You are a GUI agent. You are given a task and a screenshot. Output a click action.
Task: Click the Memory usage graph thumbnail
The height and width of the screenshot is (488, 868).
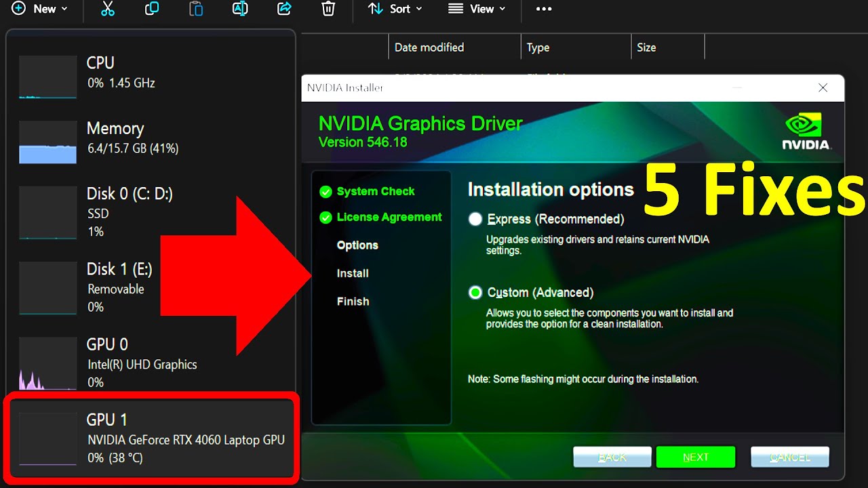tap(47, 142)
